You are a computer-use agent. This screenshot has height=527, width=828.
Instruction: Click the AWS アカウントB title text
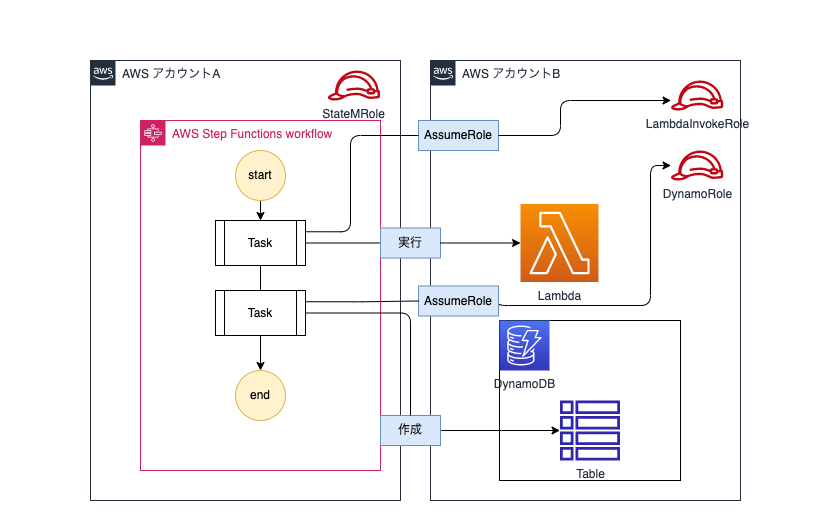511,73
